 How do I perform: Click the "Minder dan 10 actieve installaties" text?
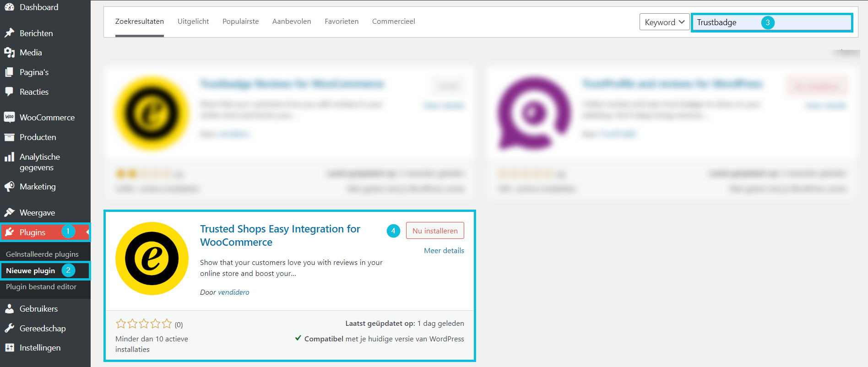coord(152,344)
